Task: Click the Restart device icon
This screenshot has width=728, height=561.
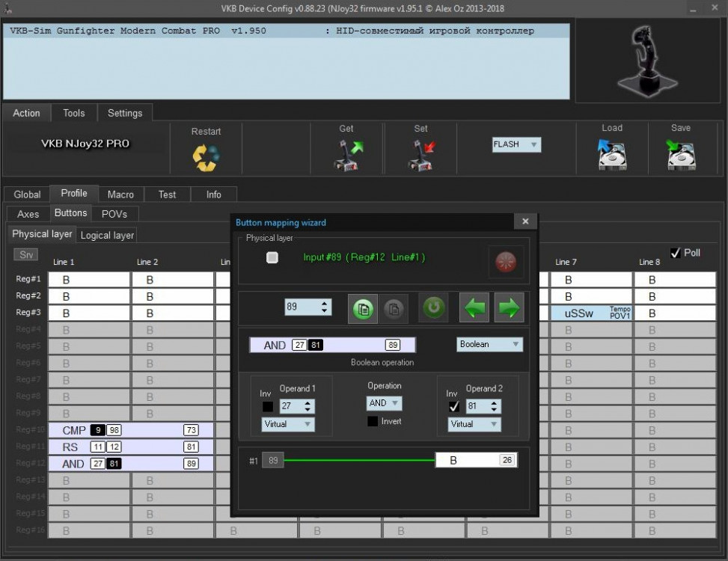Action: click(x=206, y=156)
